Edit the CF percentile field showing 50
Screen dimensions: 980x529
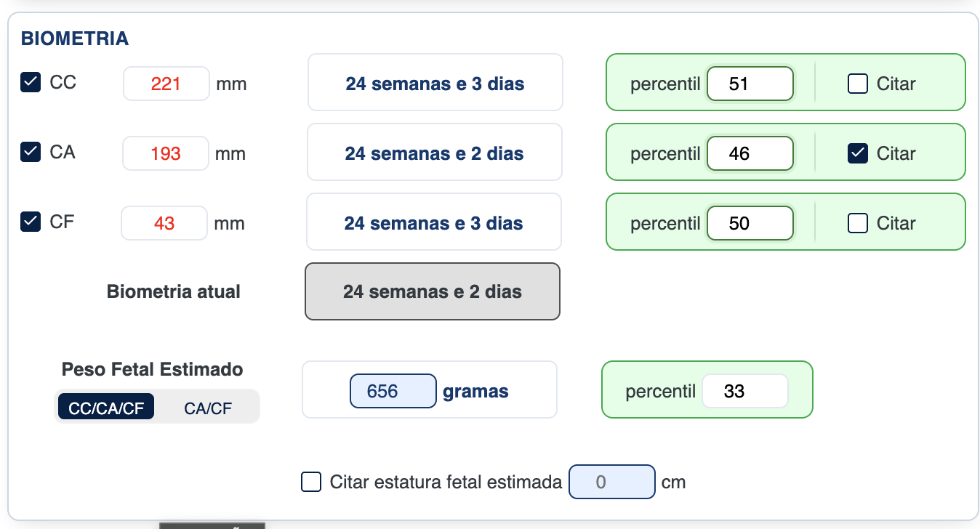[750, 223]
